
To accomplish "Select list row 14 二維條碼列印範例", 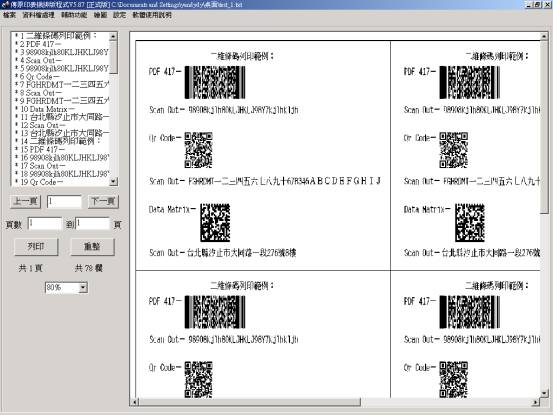I will (x=61, y=141).
